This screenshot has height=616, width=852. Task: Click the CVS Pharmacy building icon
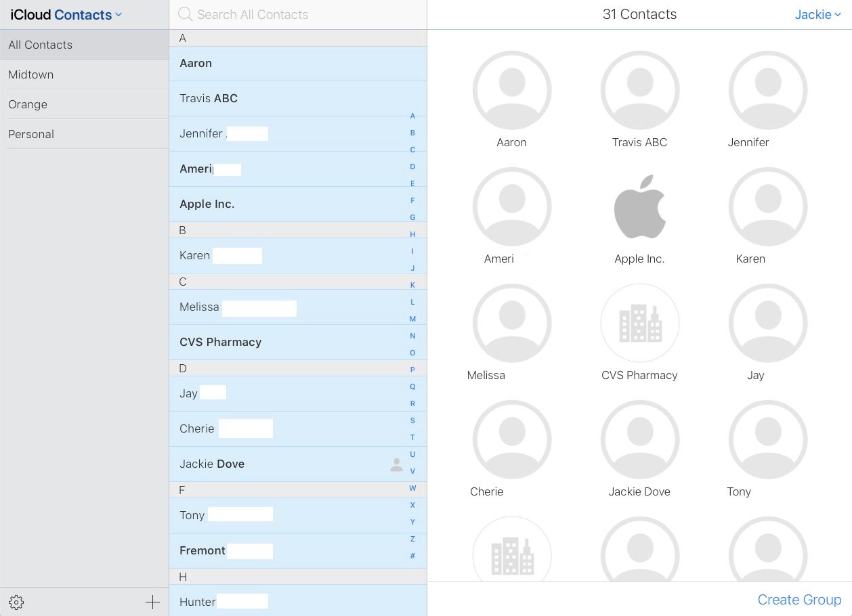tap(639, 323)
